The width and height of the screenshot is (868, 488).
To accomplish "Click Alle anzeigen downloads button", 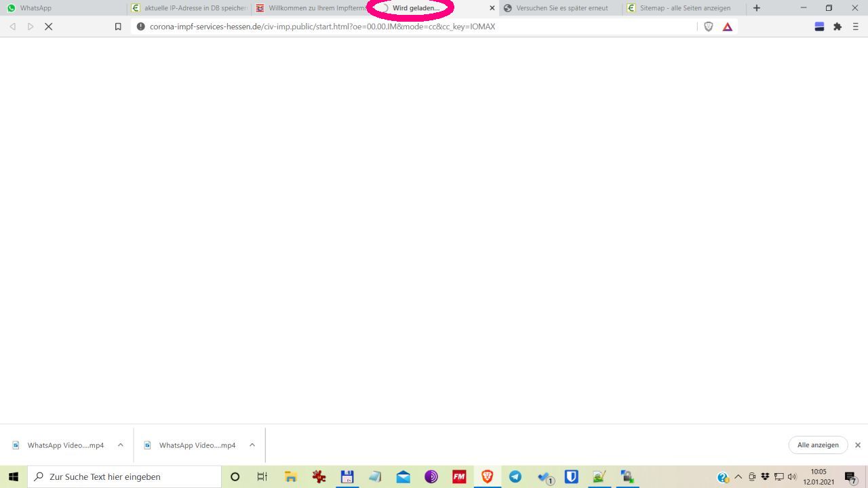I will pyautogui.click(x=818, y=445).
